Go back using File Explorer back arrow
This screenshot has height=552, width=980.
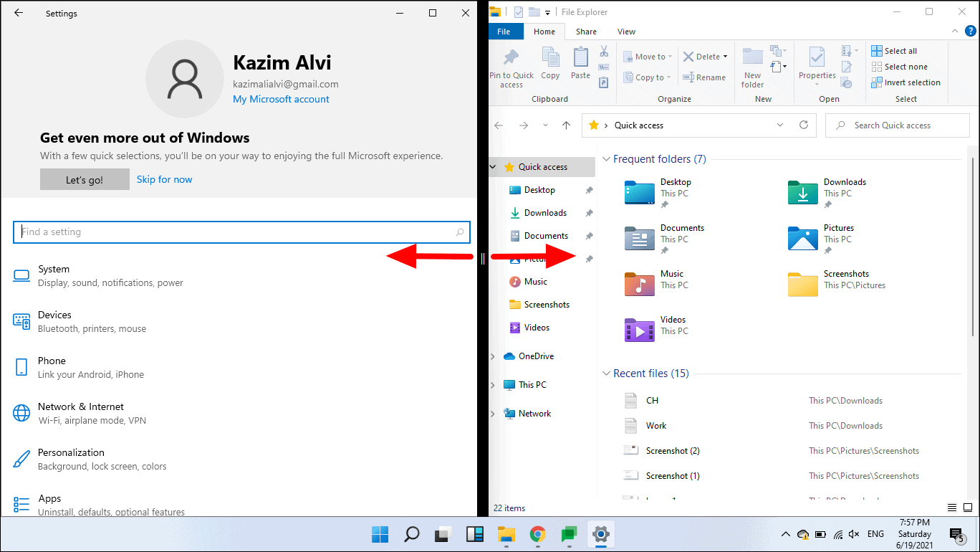[499, 125]
